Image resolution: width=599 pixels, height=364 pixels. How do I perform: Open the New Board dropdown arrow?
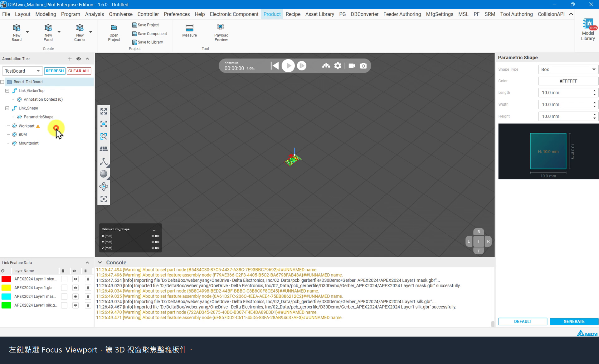click(27, 32)
